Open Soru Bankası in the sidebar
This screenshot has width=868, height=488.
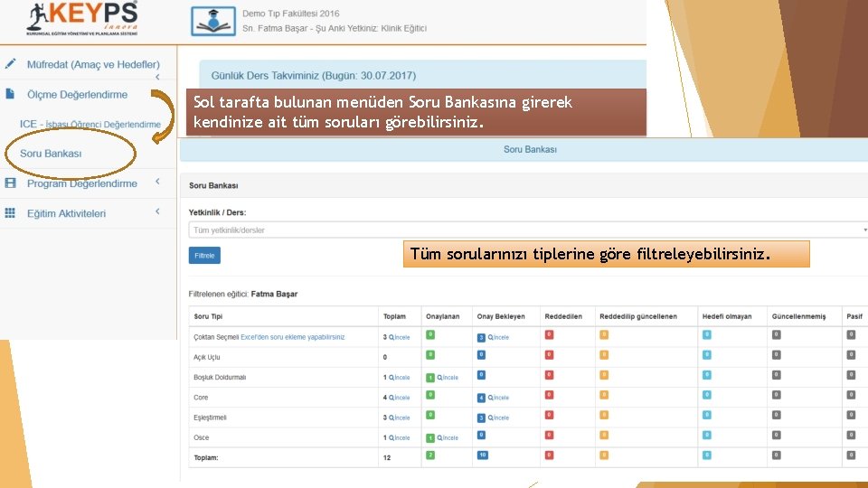[x=51, y=154]
